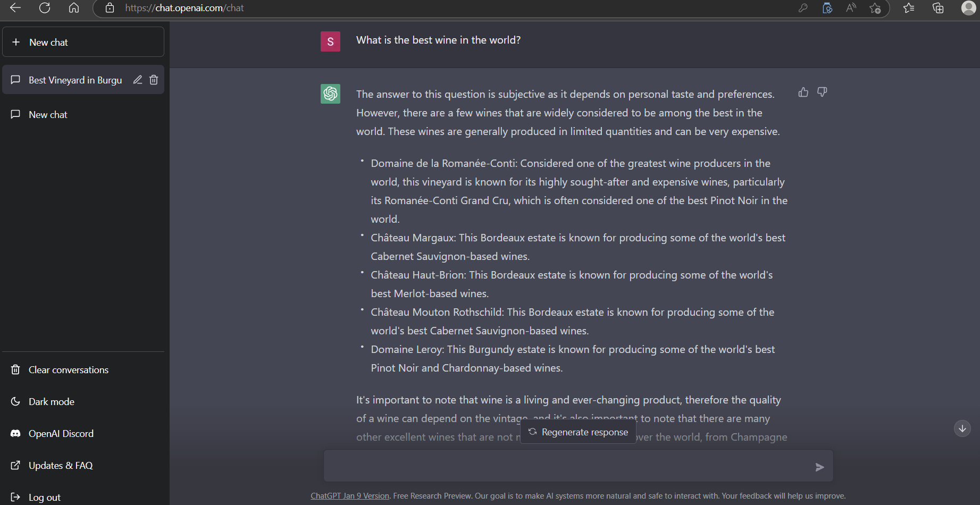Open the shopping tag icon in address bar
The image size is (980, 505).
click(x=827, y=8)
